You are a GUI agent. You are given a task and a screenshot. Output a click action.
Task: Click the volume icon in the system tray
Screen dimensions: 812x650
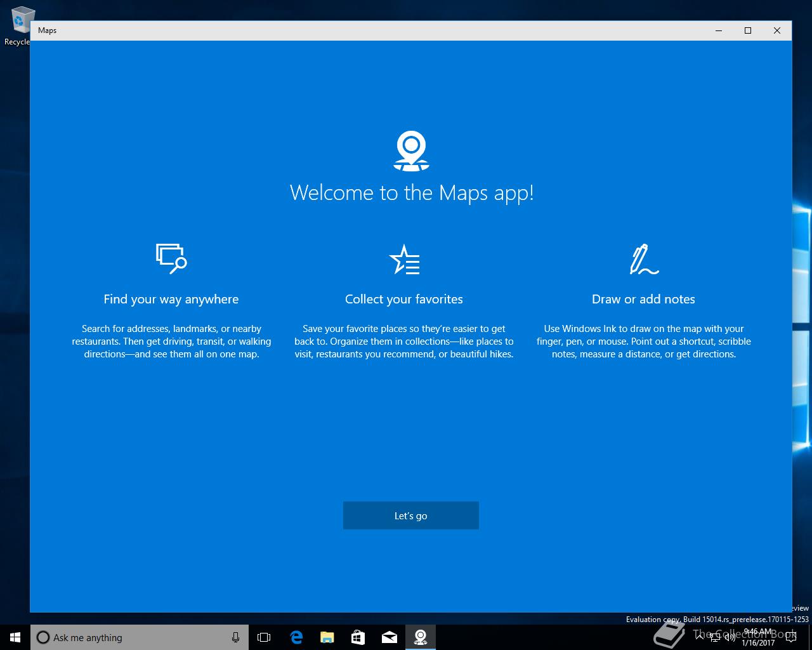coord(730,637)
